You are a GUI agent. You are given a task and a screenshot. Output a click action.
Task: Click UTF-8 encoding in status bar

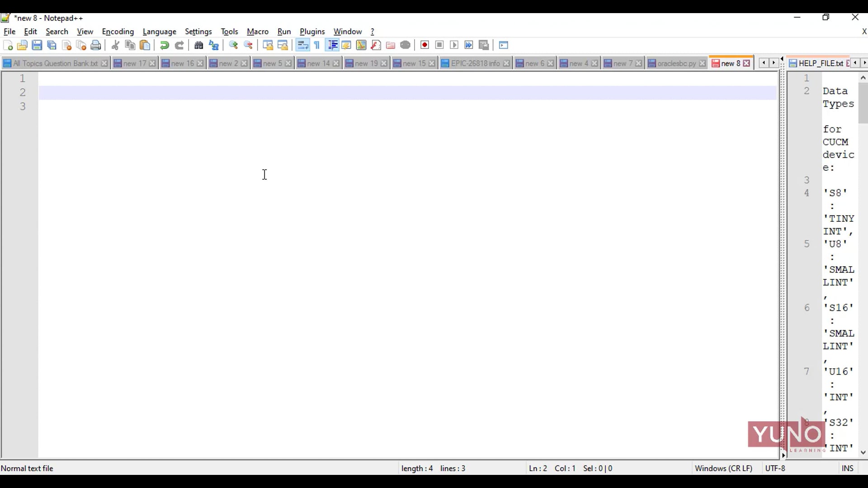click(x=775, y=469)
